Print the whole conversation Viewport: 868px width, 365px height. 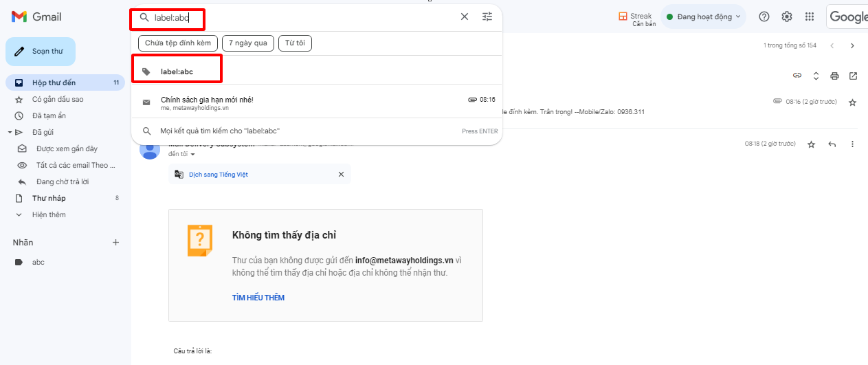pos(834,76)
